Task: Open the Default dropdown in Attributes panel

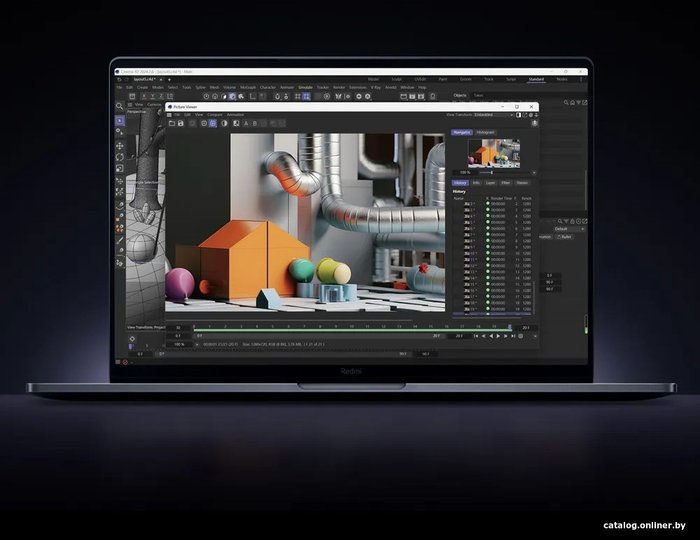Action: [569, 229]
